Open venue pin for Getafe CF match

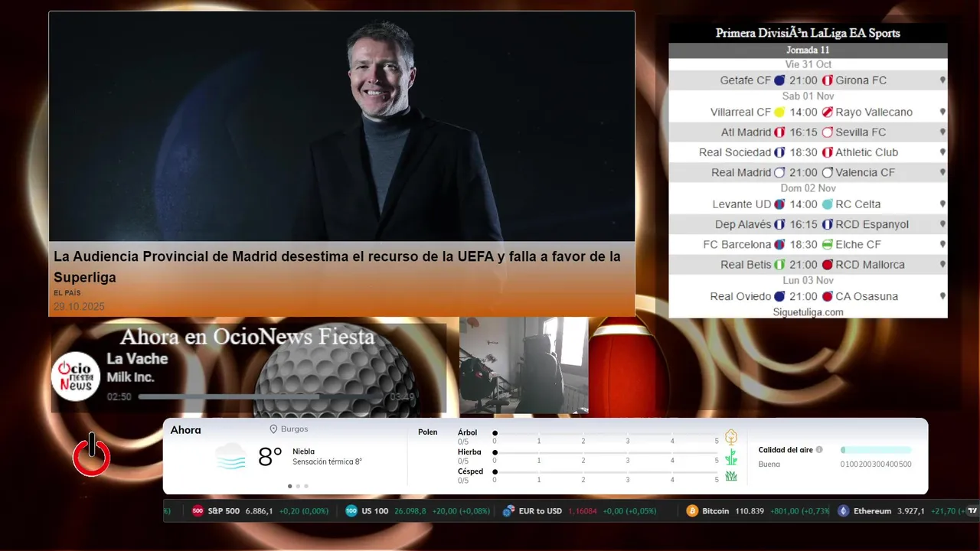[x=942, y=80]
